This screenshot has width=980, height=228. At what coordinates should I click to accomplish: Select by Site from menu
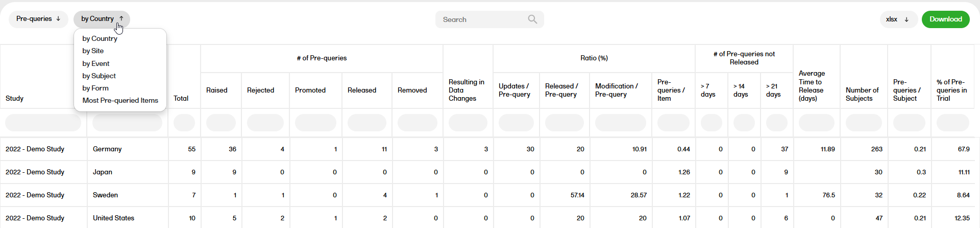point(93,51)
